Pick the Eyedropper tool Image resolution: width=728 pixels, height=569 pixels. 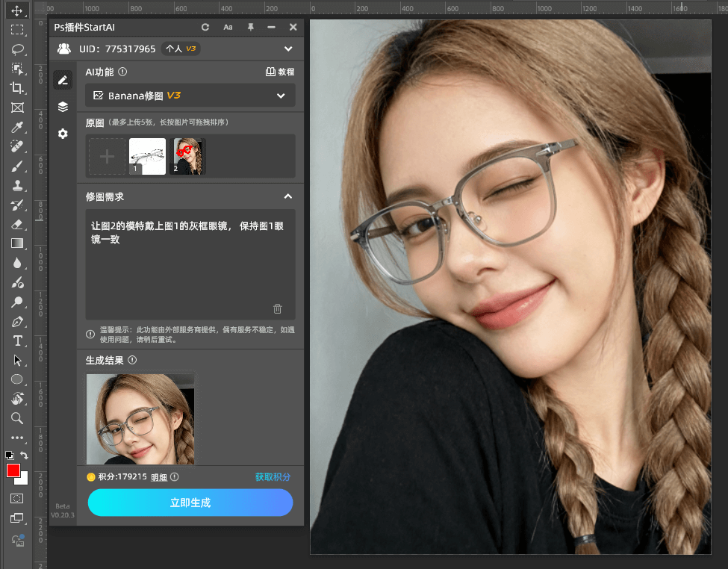pos(18,127)
